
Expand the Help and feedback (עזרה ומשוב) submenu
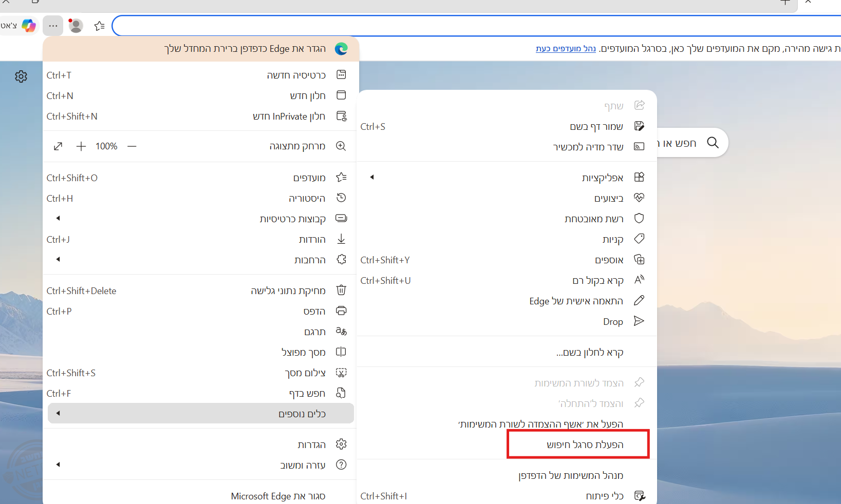58,464
